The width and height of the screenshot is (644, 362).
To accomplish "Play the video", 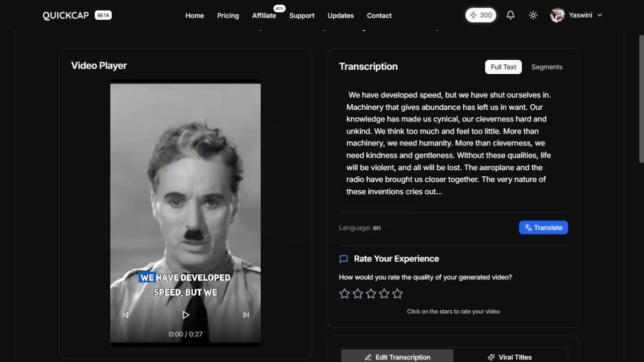I will coord(186,315).
